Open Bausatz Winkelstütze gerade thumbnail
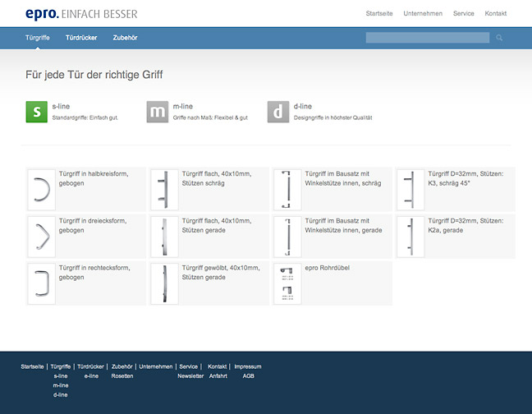The width and height of the screenshot is (532, 414). tap(287, 237)
